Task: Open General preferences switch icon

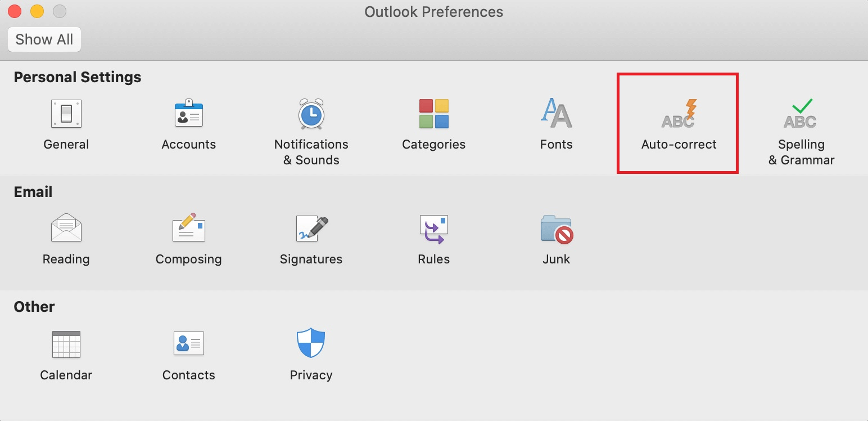Action: click(66, 114)
